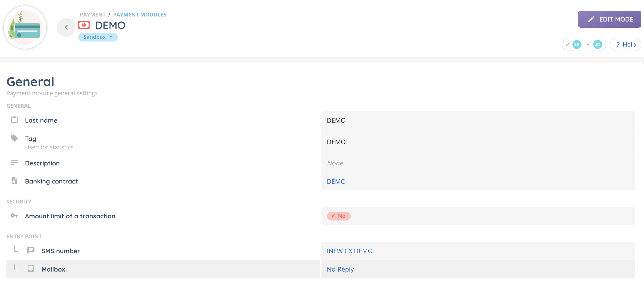The image size is (644, 283).
Task: Click the sparkle icon next to JD avatar
Action: tap(589, 44)
